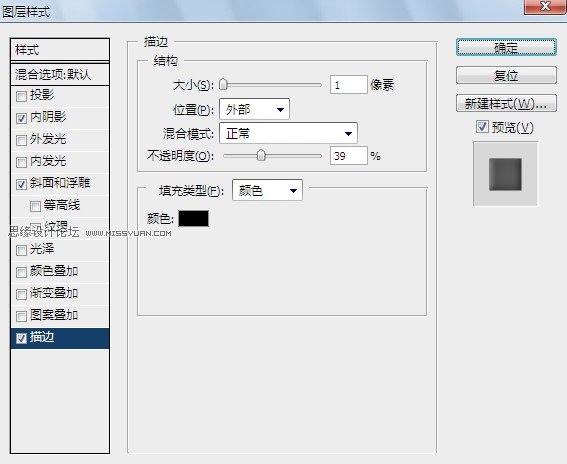Uncheck the 内阴影 inner shadow checkbox
The width and height of the screenshot is (567, 464).
point(21,118)
